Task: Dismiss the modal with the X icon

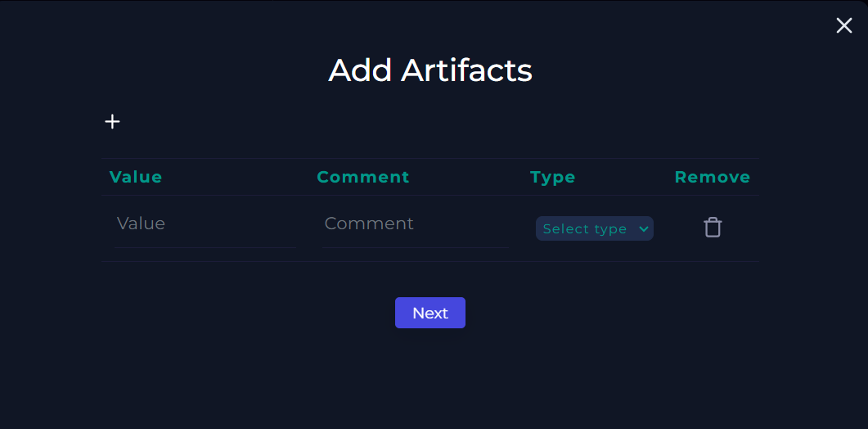Action: (843, 25)
